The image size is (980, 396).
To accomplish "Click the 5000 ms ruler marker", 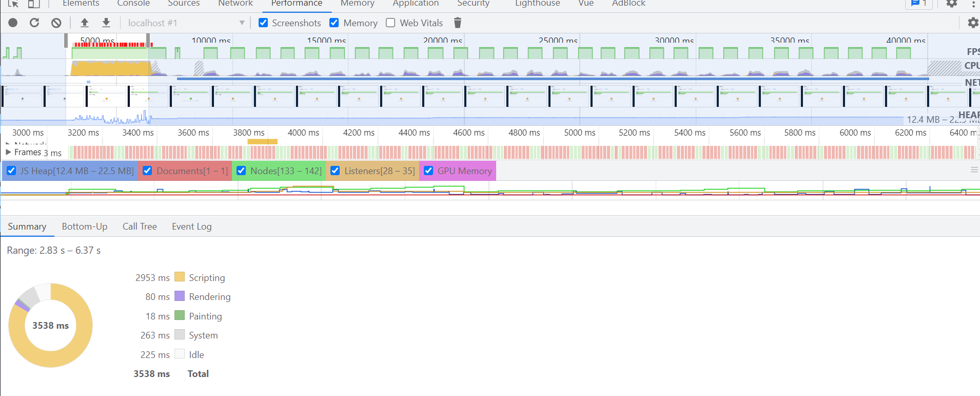I will 580,133.
